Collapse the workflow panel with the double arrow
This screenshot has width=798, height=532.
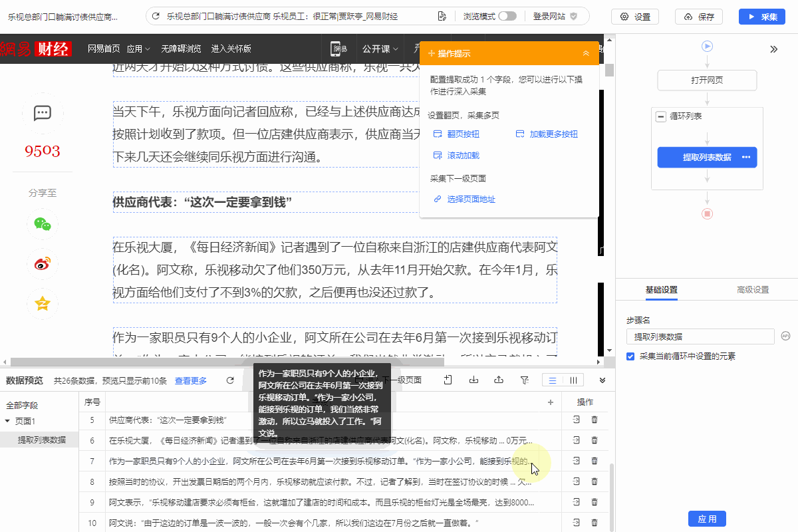[774, 49]
